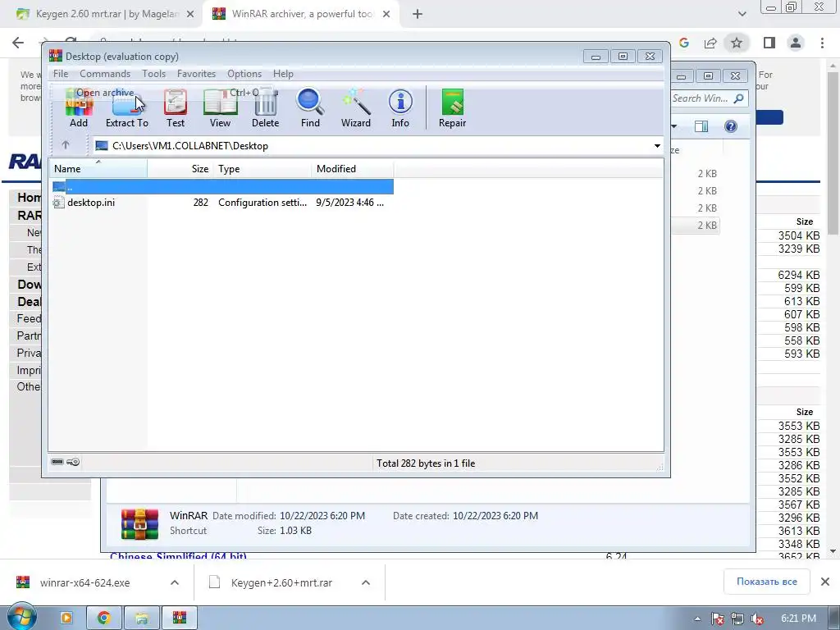Open the Windows Start button
The image size is (840, 630).
click(22, 617)
